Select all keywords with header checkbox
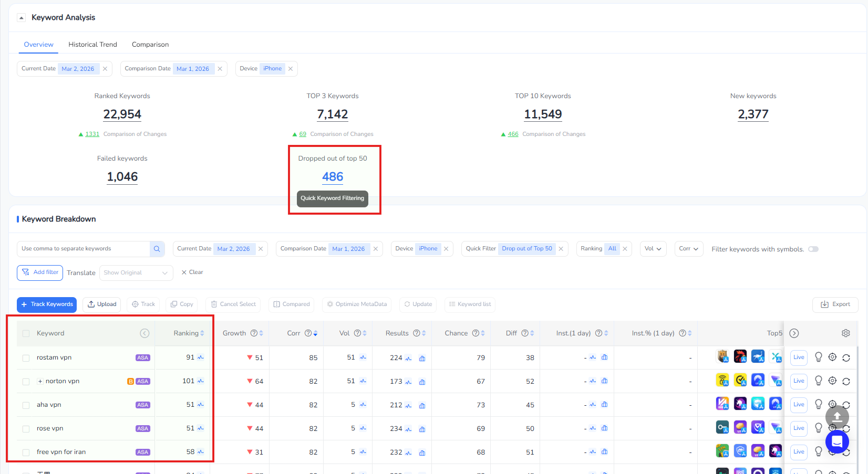The height and width of the screenshot is (474, 868). (26, 333)
